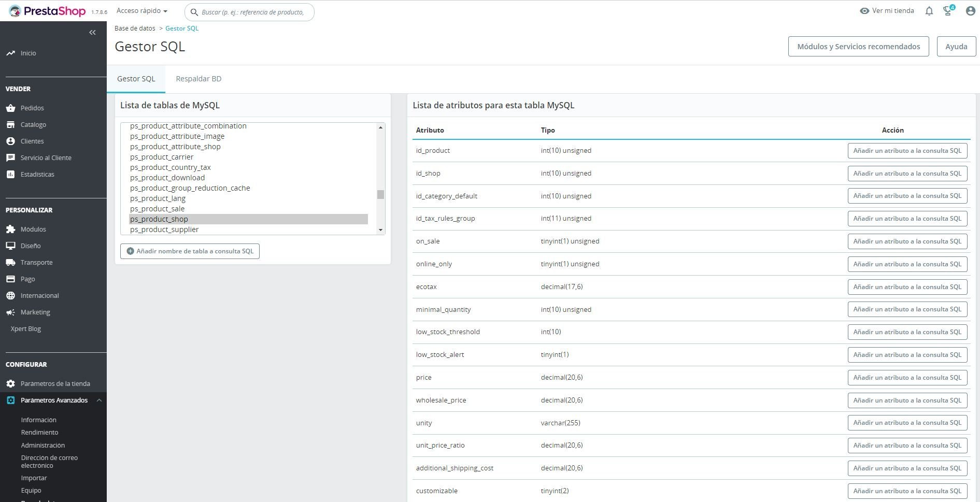Select ps_product_download in the table list
This screenshot has width=980, height=502.
click(248, 178)
